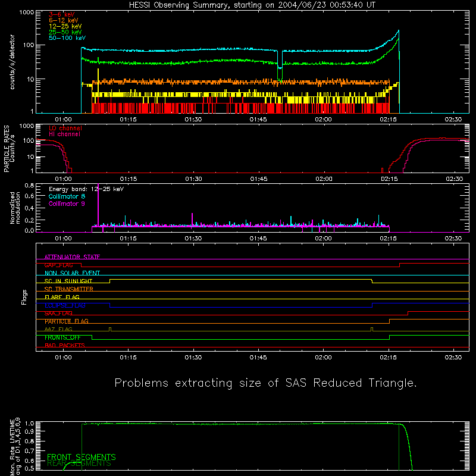
Task: Click the counts/s/detector axis label
Action: [x=12, y=62]
